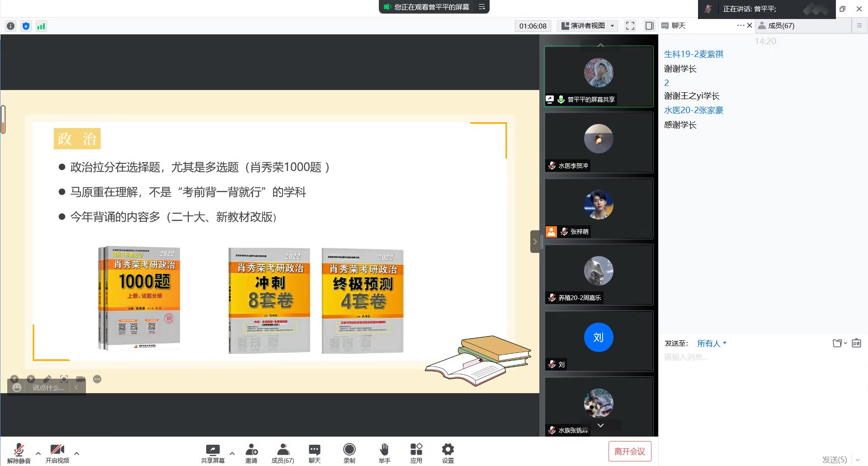The width and height of the screenshot is (868, 466).
Task: Enter full screen mode
Action: click(630, 26)
